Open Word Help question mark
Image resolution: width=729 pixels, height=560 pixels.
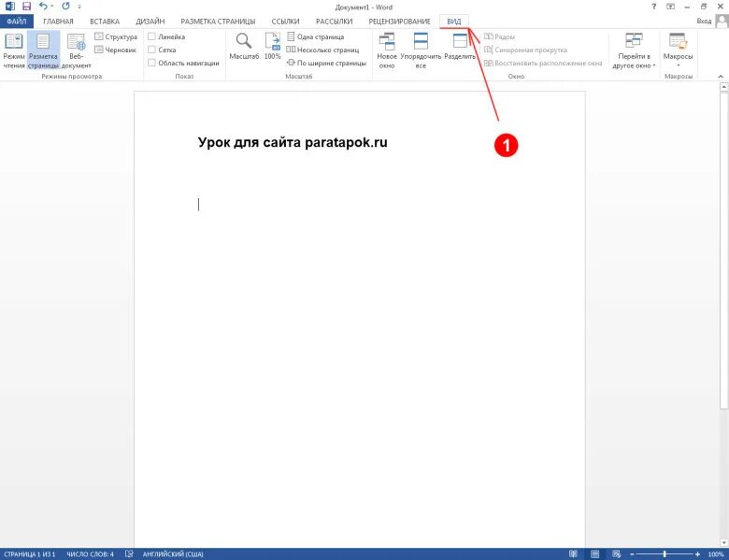[654, 7]
